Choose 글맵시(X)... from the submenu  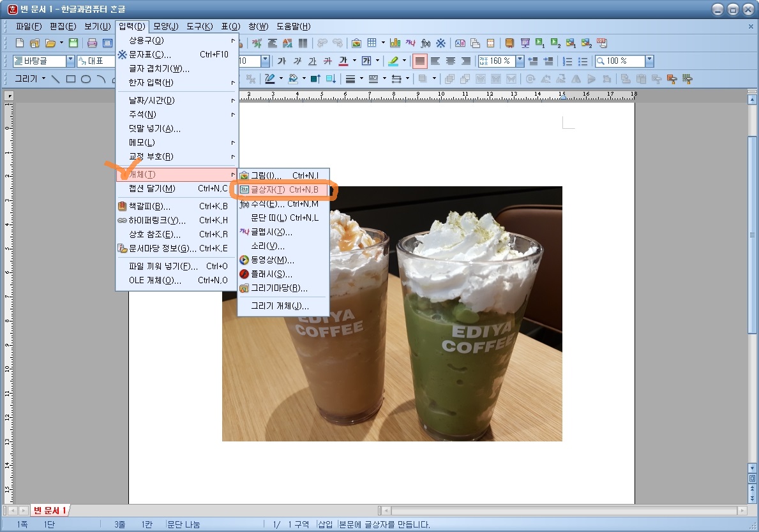(283, 232)
